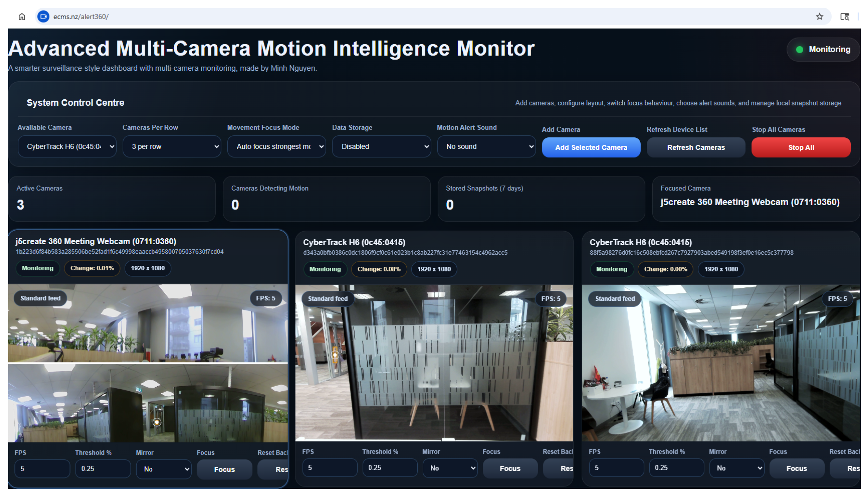
Task: Click 'Standard feed' label on j5create feed
Action: pyautogui.click(x=40, y=298)
